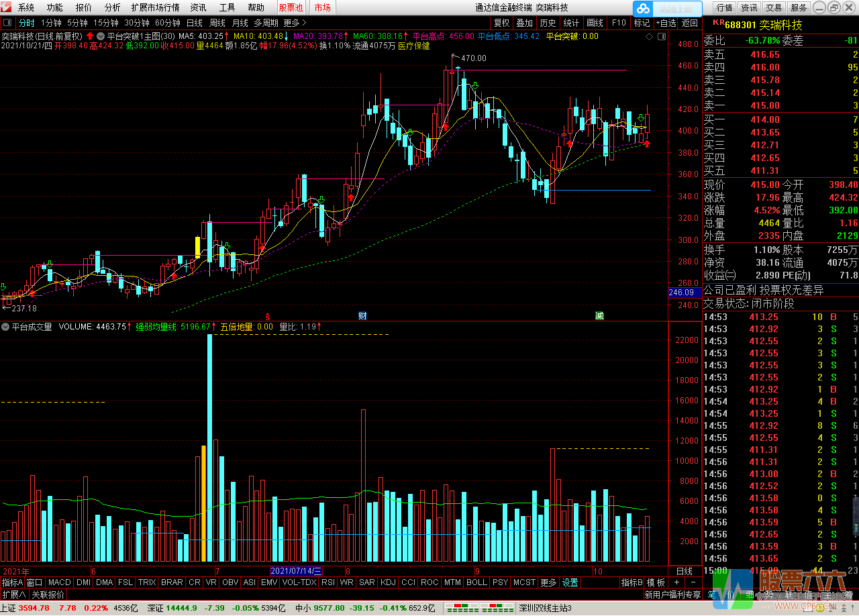
Task: Click the 深圳双线主站3 server status
Action: click(545, 608)
